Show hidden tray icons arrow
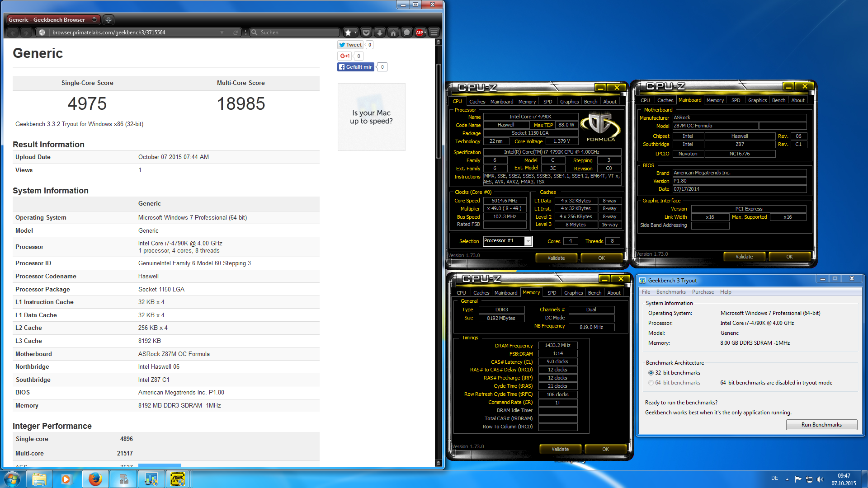This screenshot has width=868, height=488. pos(787,479)
